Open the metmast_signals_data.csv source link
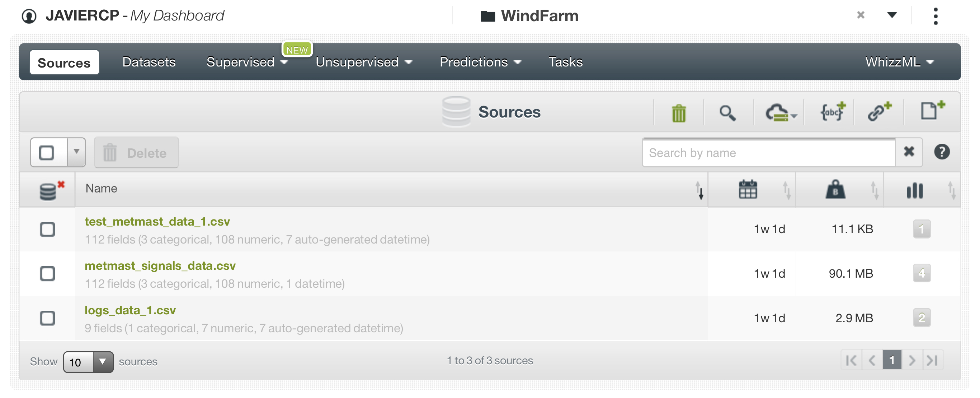980x398 pixels. 160,265
